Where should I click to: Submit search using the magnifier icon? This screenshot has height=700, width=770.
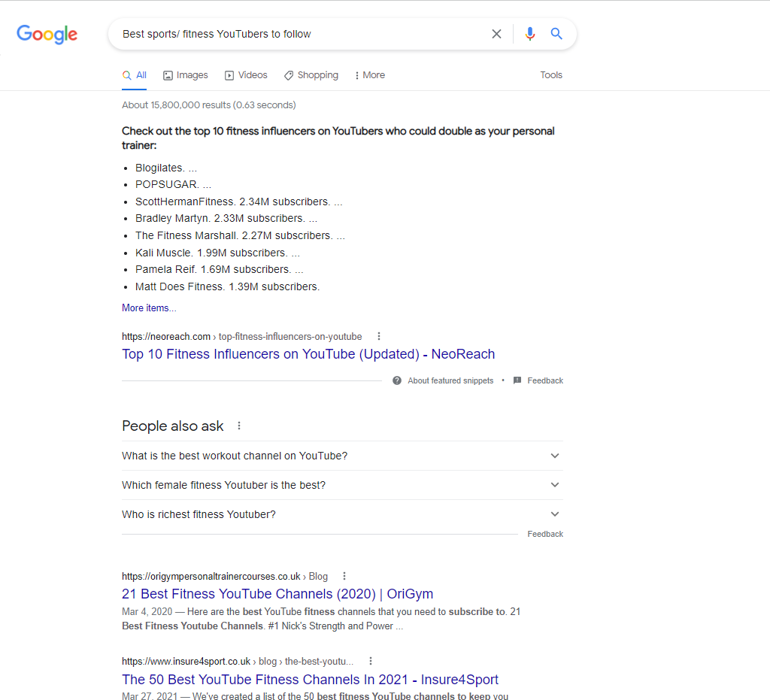(x=556, y=33)
